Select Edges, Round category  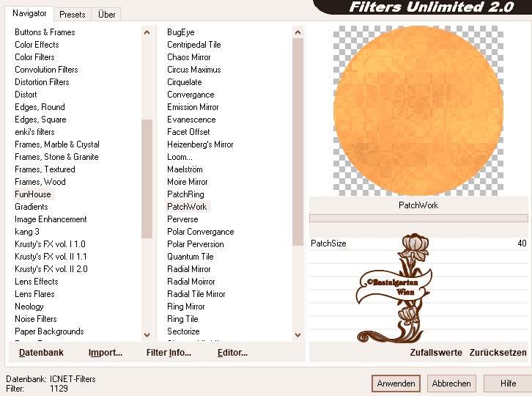point(40,107)
